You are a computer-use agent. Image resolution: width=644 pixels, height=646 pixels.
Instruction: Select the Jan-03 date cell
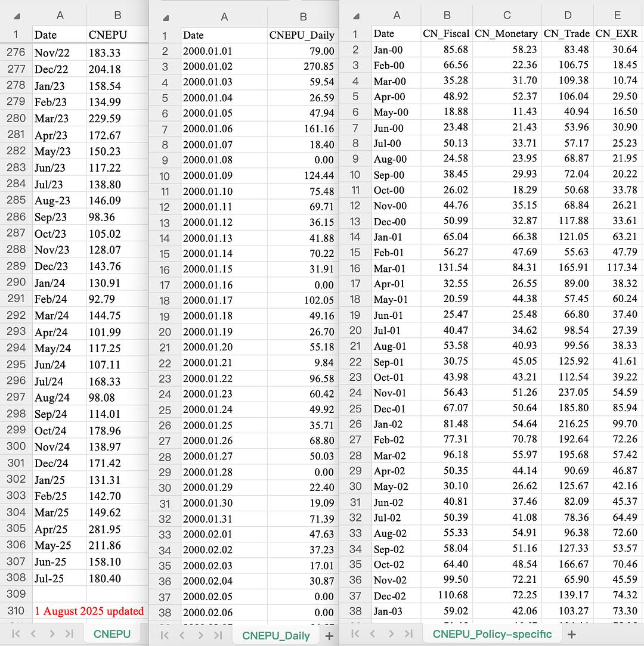click(396, 611)
